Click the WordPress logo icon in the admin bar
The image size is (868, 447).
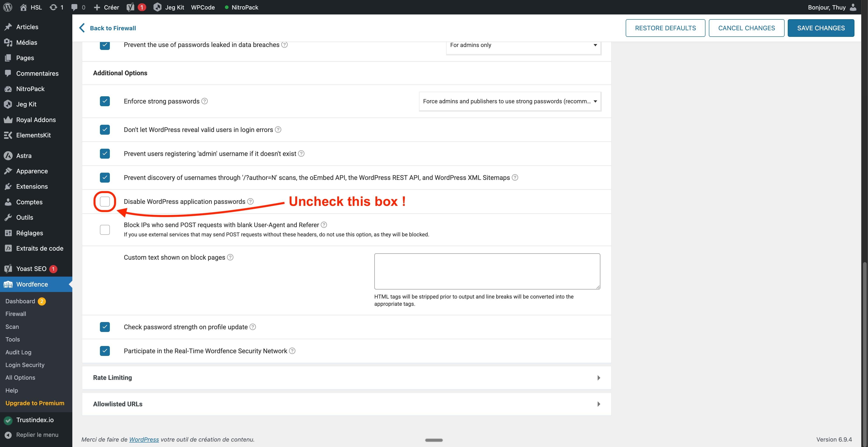8,7
